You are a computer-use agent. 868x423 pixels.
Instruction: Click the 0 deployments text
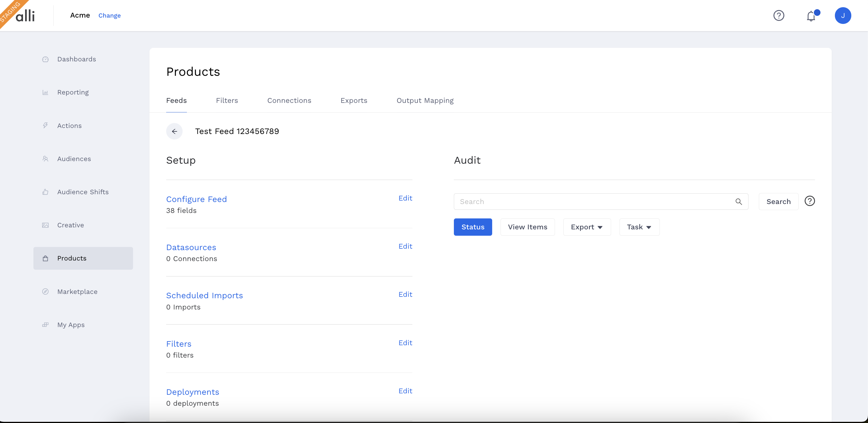pyautogui.click(x=192, y=403)
